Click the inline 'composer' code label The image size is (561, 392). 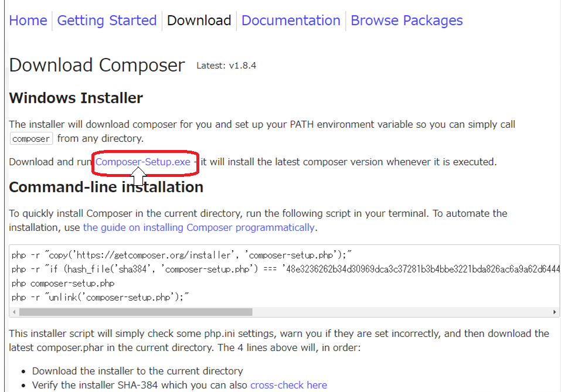pyautogui.click(x=31, y=139)
